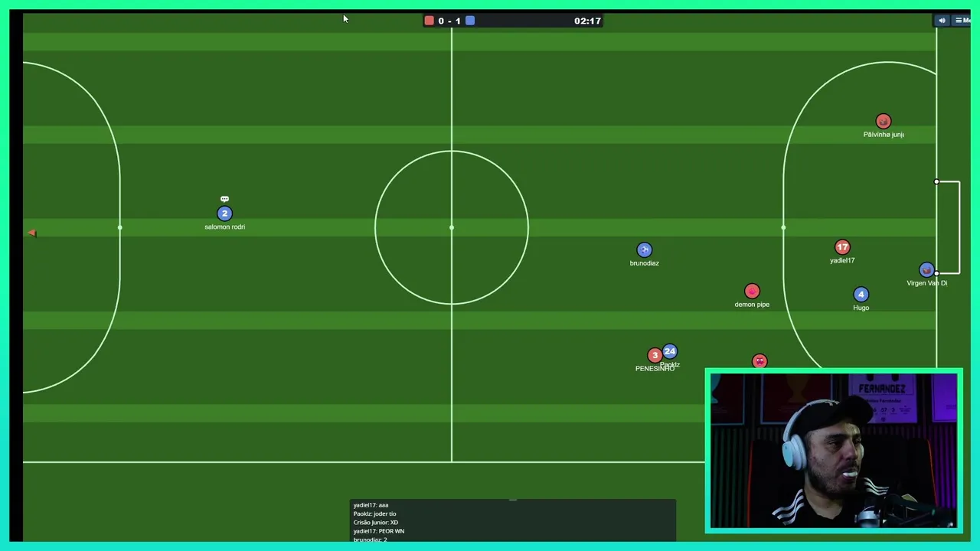
Task: Click the red team color square in the scoreboard
Action: coord(429,21)
